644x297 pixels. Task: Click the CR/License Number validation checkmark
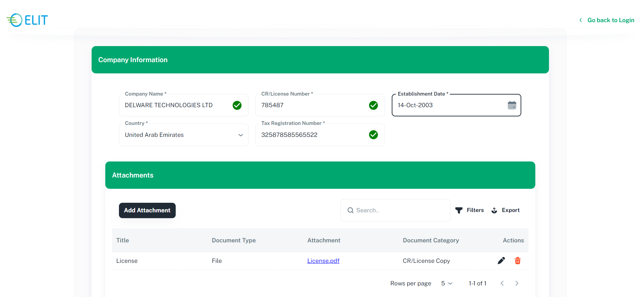pos(373,105)
